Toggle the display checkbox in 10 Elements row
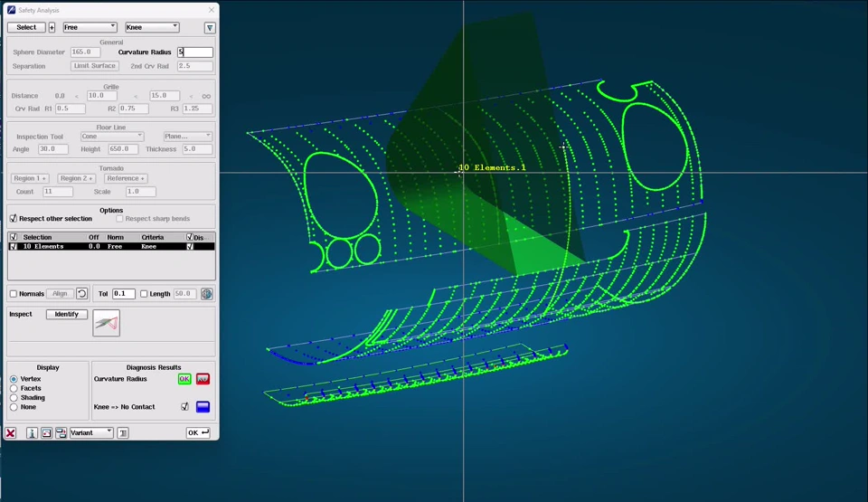Viewport: 868px width, 502px height. [190, 247]
